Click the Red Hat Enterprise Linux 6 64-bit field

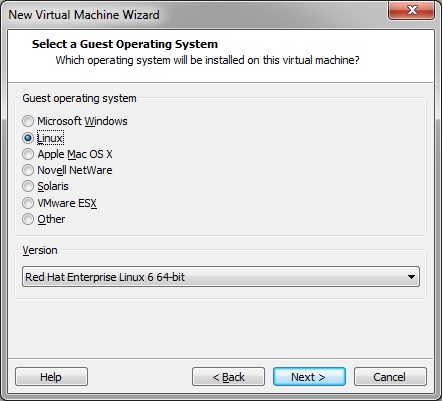pos(221,277)
